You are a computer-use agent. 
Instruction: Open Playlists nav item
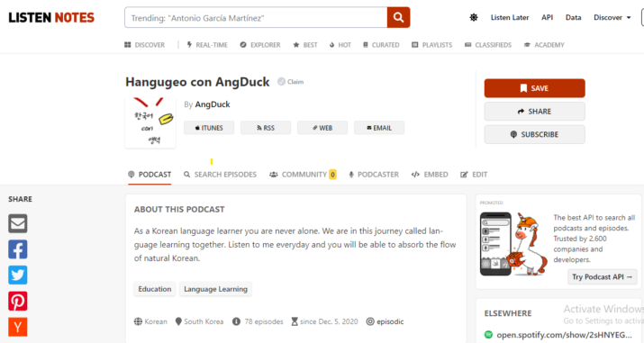431,45
